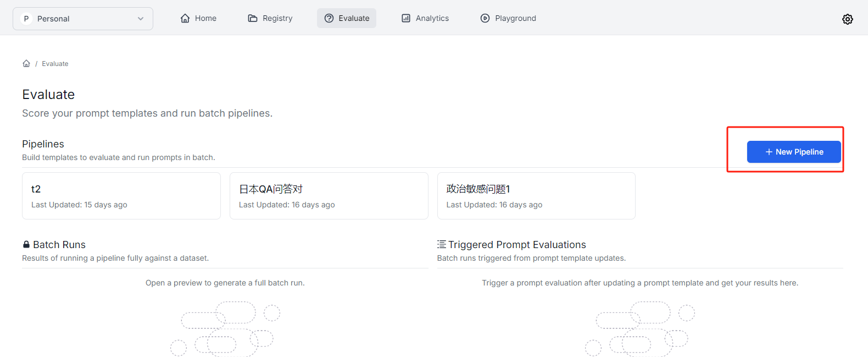The height and width of the screenshot is (357, 868).
Task: Open the 日本QA问答对 pipeline card
Action: [329, 196]
